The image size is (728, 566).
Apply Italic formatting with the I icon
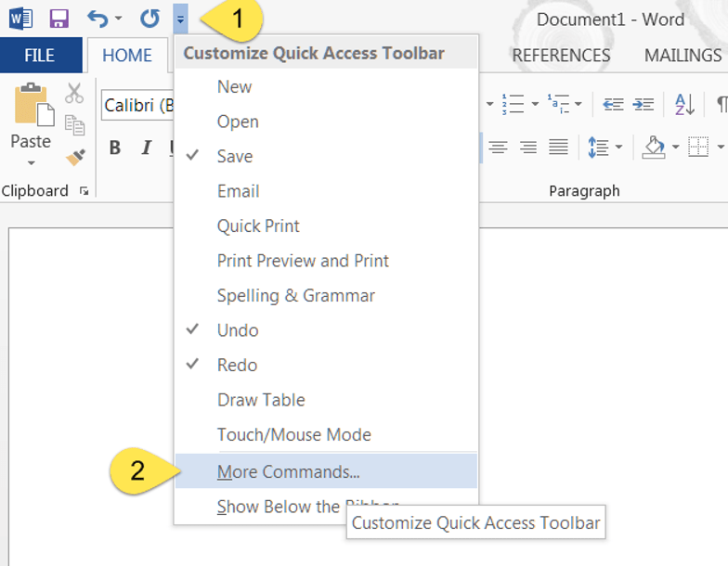click(146, 148)
